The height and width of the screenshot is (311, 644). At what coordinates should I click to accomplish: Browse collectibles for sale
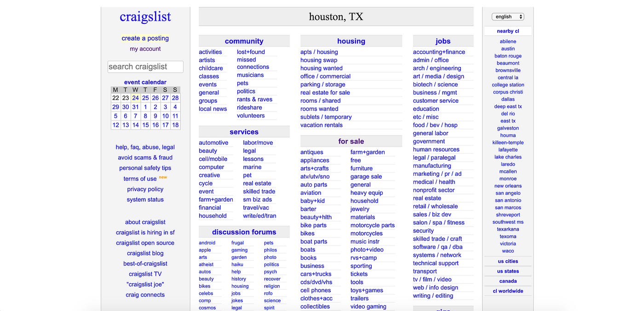[315, 306]
